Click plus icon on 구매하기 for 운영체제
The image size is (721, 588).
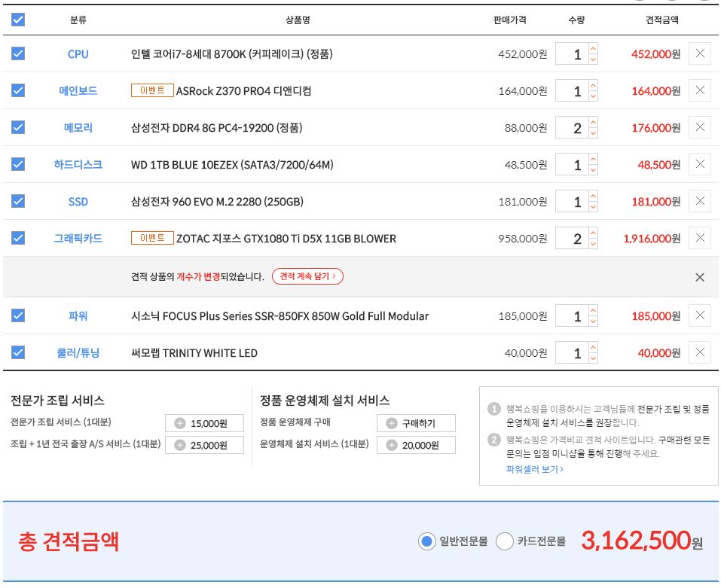point(391,424)
